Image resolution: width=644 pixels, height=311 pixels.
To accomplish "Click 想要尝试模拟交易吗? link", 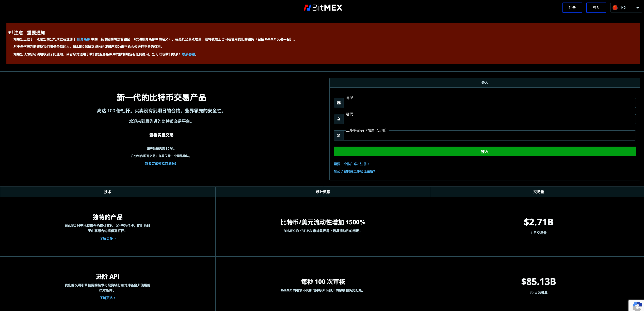I will pyautogui.click(x=160, y=163).
